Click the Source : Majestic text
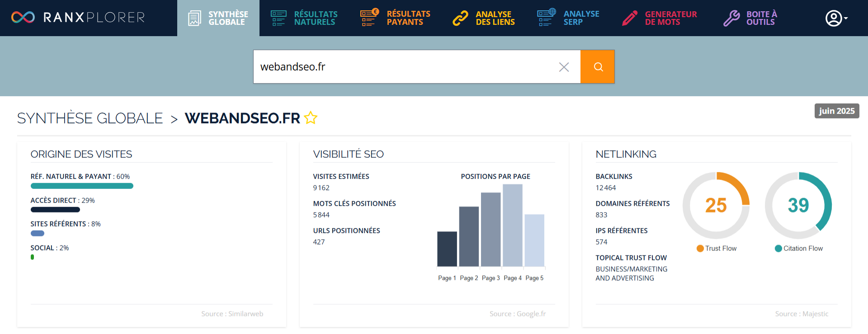Screen dimensions: 868x334 (802, 314)
